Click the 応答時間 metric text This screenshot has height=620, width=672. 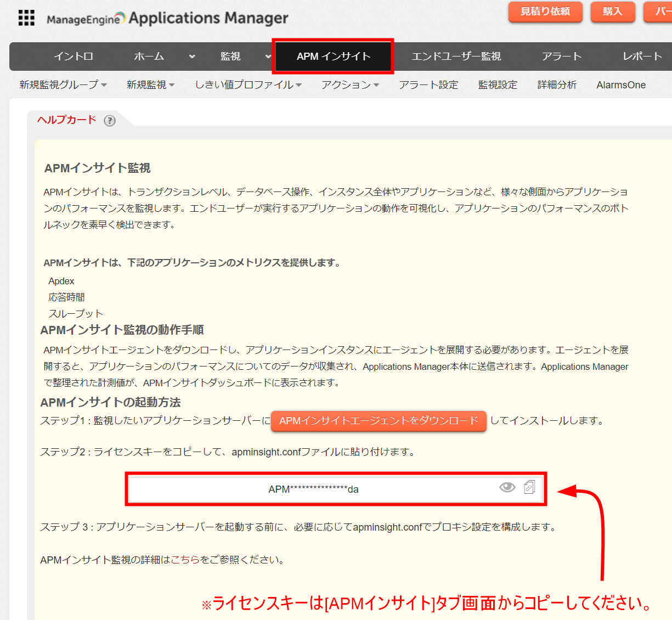pos(66,297)
